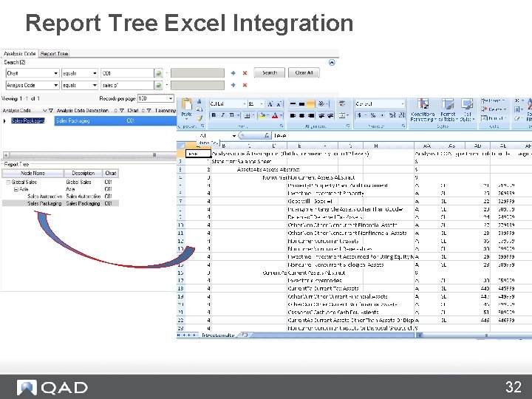Collapse the Asia tree node

tap(16, 189)
